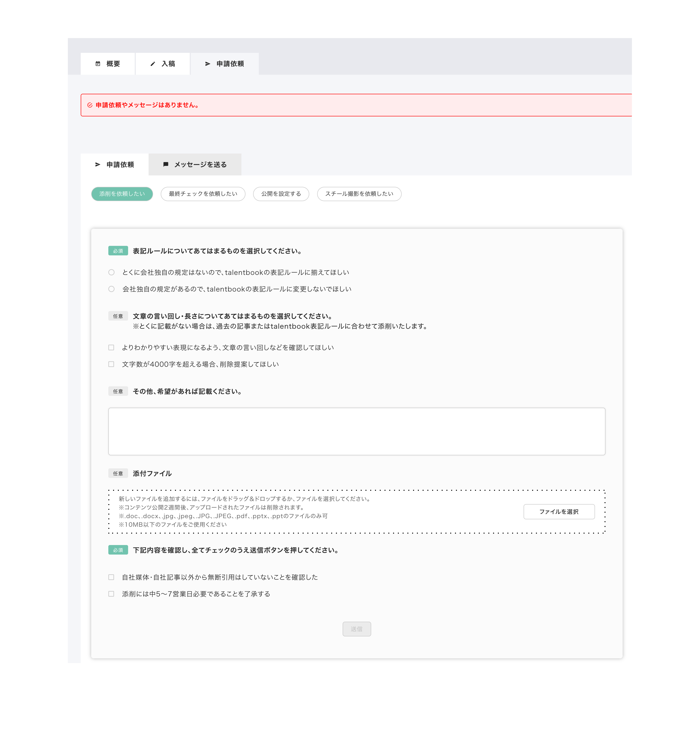Select 表記ルールに変更しないでほしい radio option
Viewport: 700px width, 754px height.
111,289
